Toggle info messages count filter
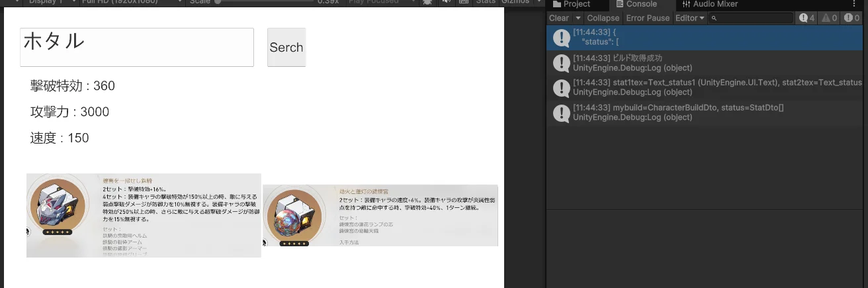The width and height of the screenshot is (868, 288). (807, 18)
